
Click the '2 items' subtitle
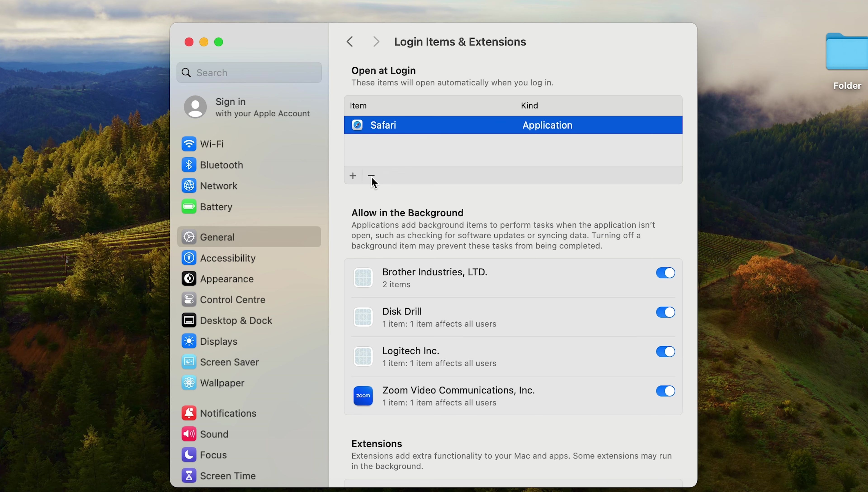(396, 284)
